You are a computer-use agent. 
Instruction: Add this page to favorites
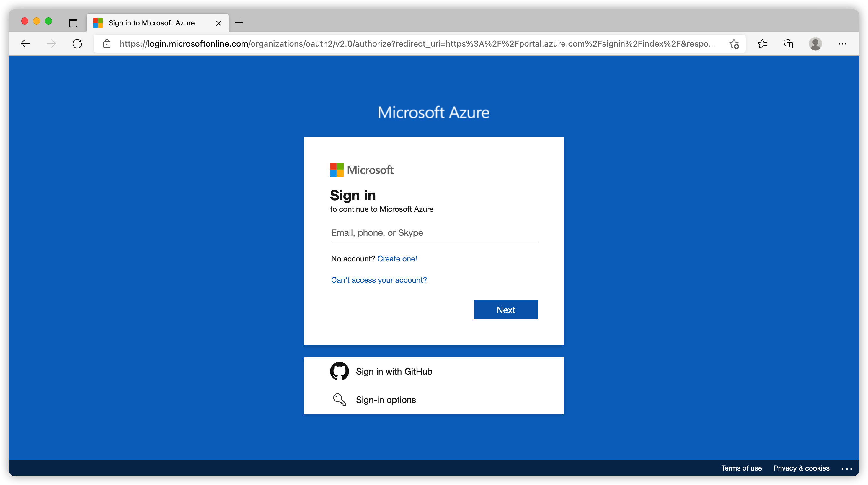[734, 44]
